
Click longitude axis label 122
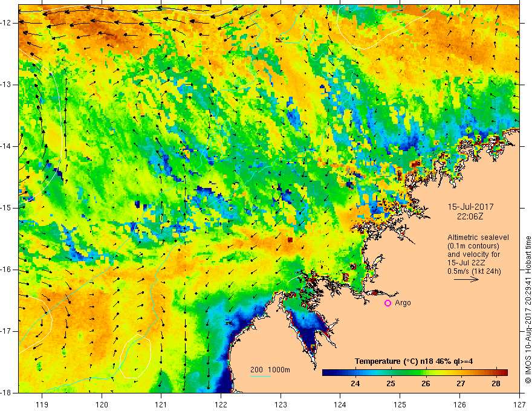pyautogui.click(x=221, y=404)
